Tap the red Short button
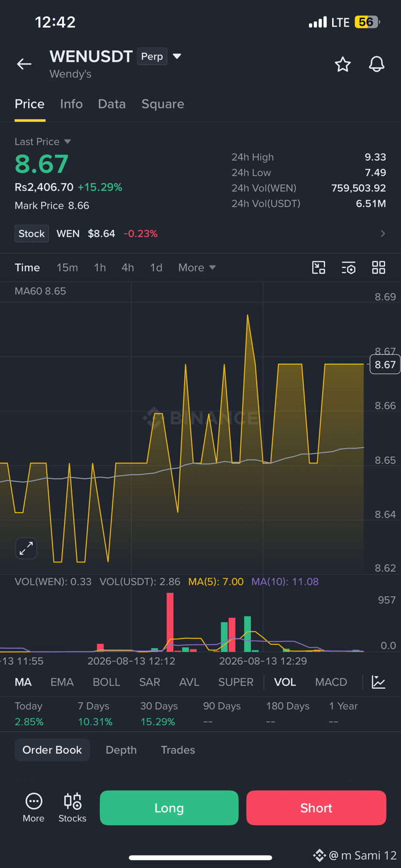Image resolution: width=401 pixels, height=868 pixels. 316,808
